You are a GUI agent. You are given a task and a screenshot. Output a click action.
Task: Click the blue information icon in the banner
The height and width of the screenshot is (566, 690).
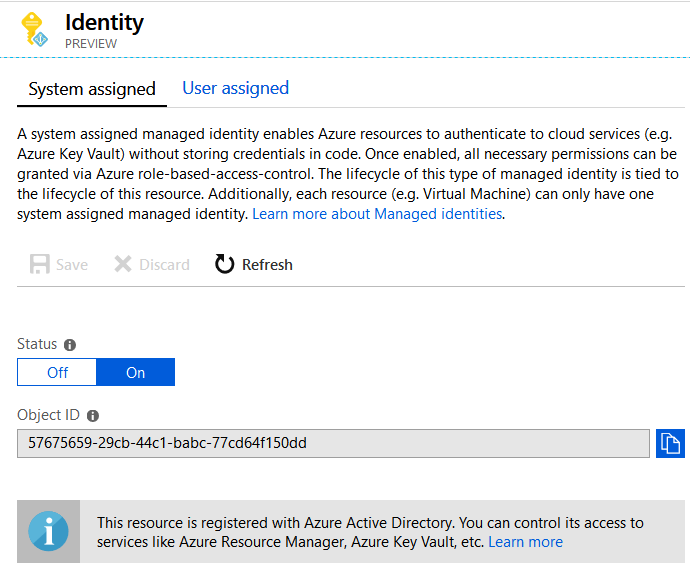tap(48, 531)
